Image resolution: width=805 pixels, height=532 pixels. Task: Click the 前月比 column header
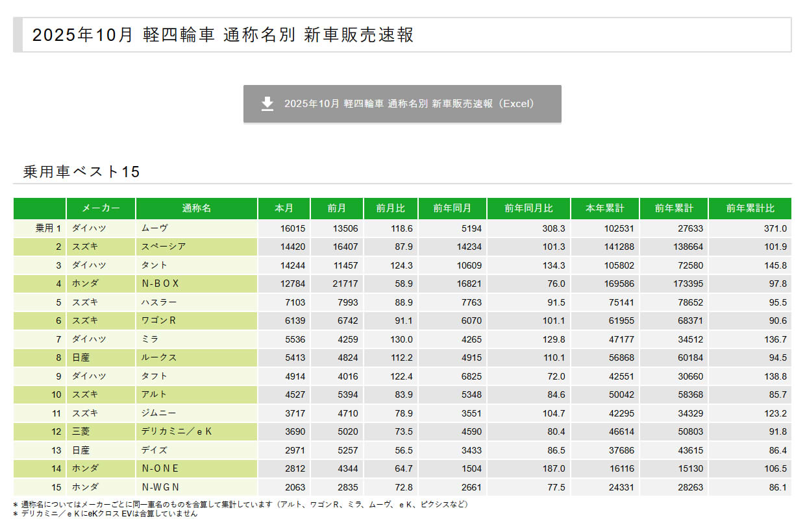(390, 208)
